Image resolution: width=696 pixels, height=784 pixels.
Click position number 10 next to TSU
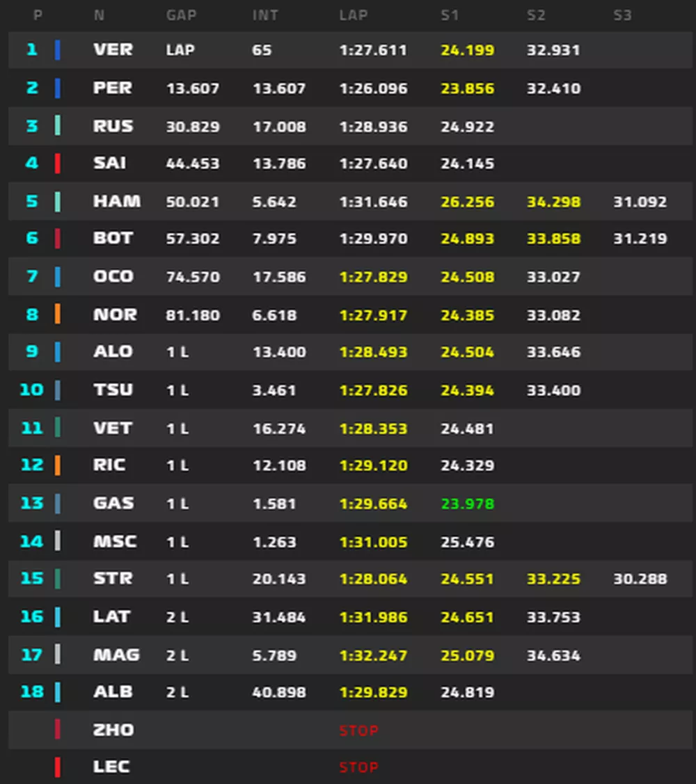pos(31,390)
